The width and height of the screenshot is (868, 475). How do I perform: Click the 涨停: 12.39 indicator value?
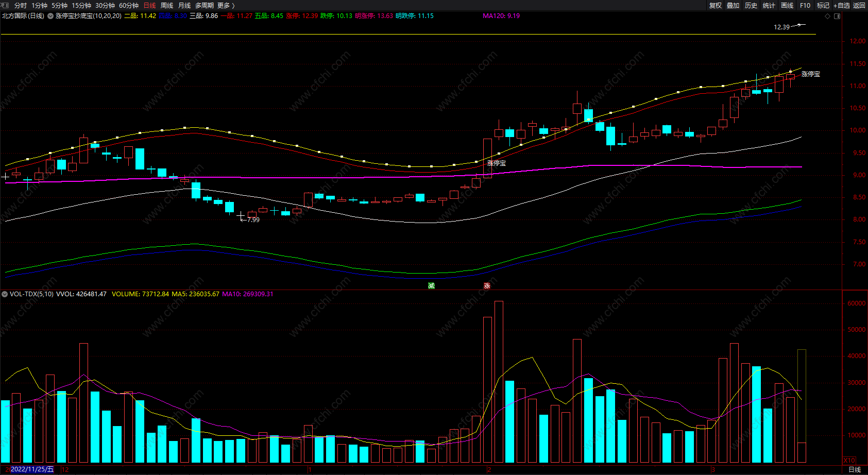302,16
